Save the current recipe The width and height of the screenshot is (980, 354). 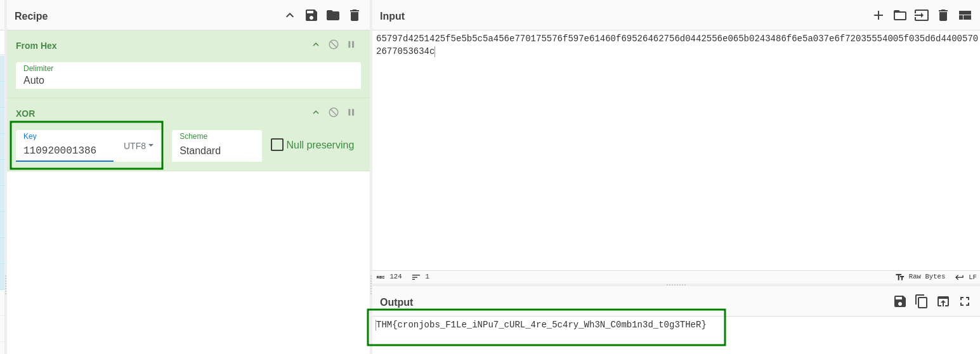click(x=311, y=15)
